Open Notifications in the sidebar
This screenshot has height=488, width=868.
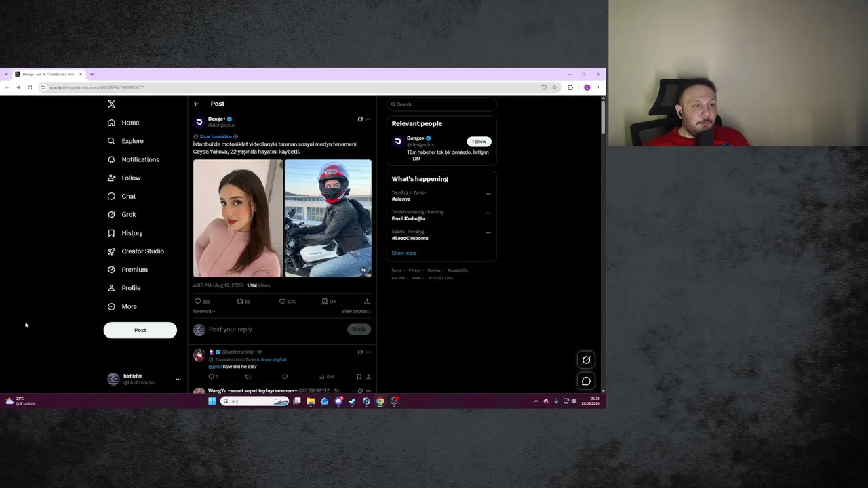134,159
